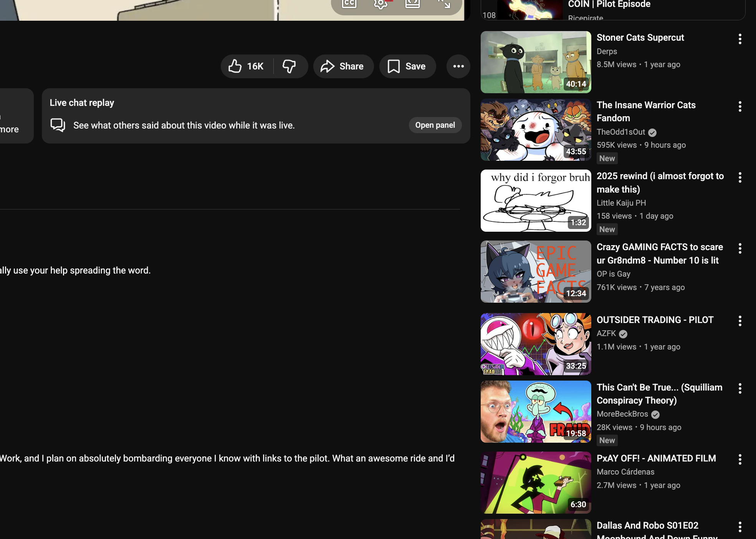Expand description with more link
This screenshot has height=539, width=756.
click(10, 129)
